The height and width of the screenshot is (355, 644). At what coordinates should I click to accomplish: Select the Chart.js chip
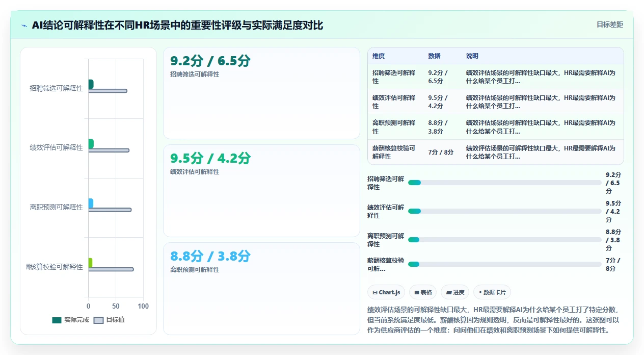(386, 292)
